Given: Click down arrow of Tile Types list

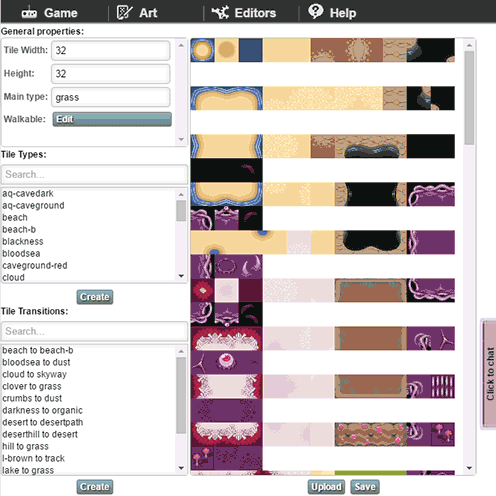Looking at the screenshot, I should point(181,276).
